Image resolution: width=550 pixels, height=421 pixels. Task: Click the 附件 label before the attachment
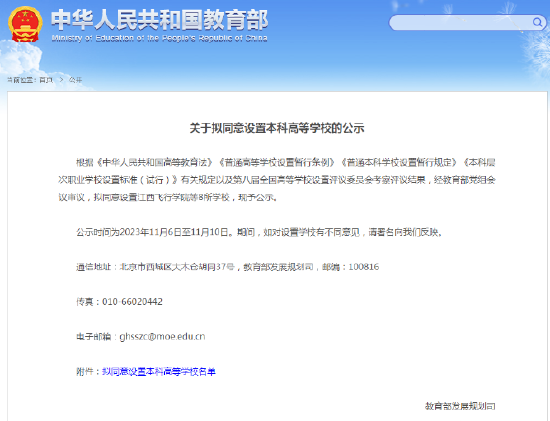point(85,371)
